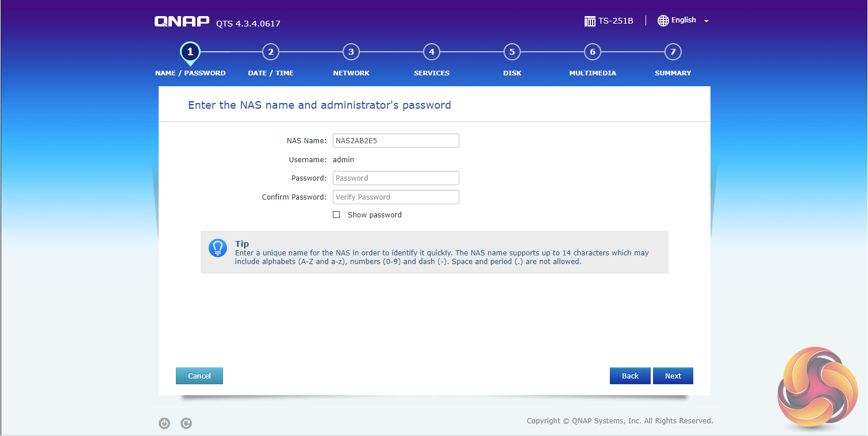Click the QNAP copyright notice

(620, 421)
